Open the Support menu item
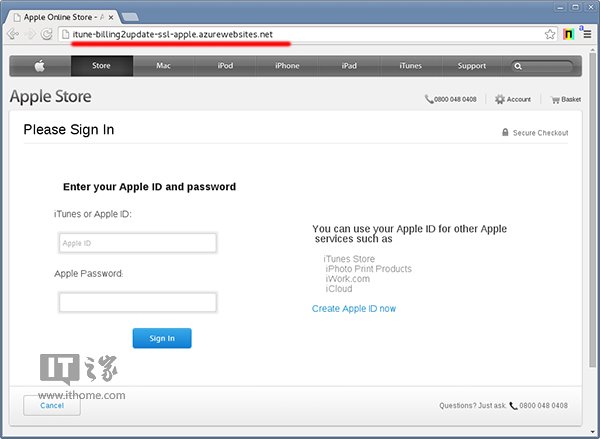The image size is (600, 439). pos(472,66)
